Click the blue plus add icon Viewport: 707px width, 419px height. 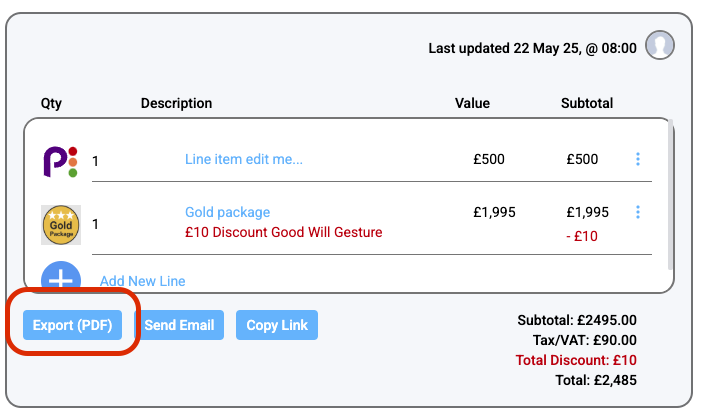click(x=61, y=278)
